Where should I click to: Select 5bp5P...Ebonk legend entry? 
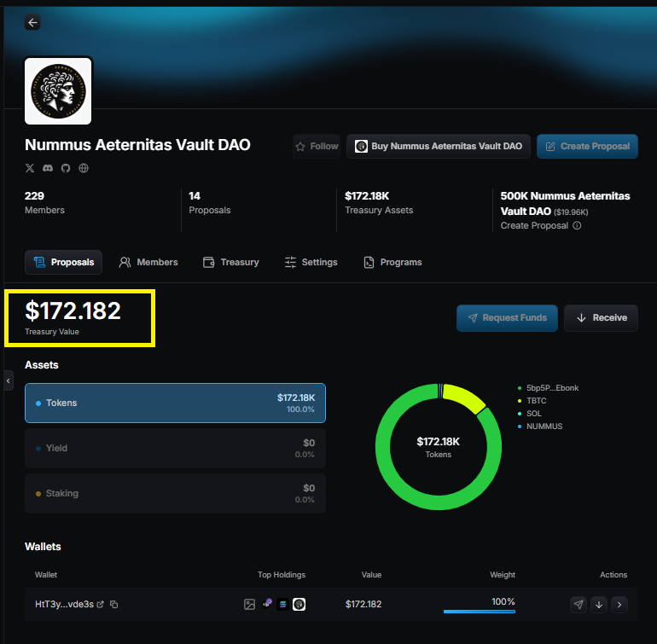point(548,388)
